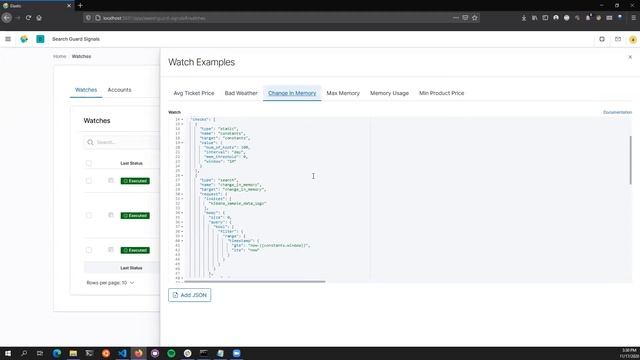Close the Watch Examples flyout

click(x=630, y=57)
